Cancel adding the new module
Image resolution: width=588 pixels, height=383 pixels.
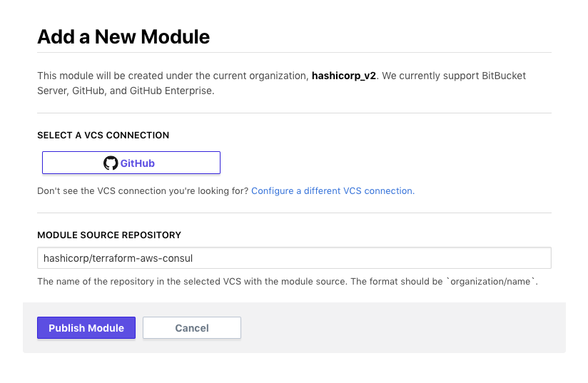point(191,328)
